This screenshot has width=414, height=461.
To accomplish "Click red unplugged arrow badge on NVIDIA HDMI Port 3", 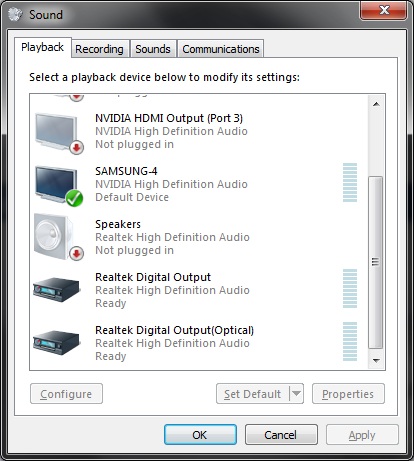I will 76,147.
